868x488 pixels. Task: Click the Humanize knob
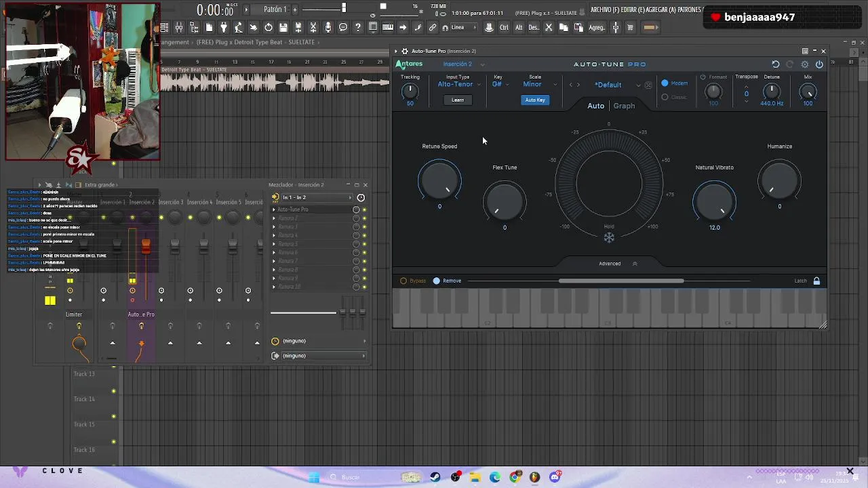tap(779, 180)
